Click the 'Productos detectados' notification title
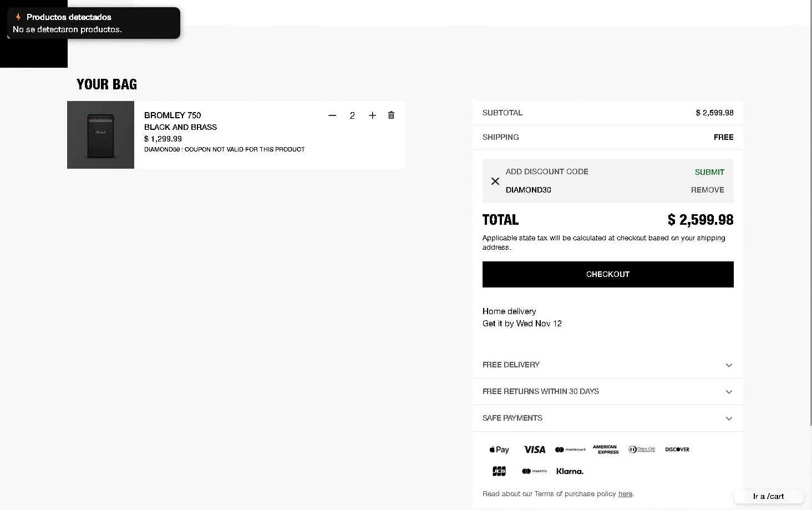 pyautogui.click(x=69, y=17)
